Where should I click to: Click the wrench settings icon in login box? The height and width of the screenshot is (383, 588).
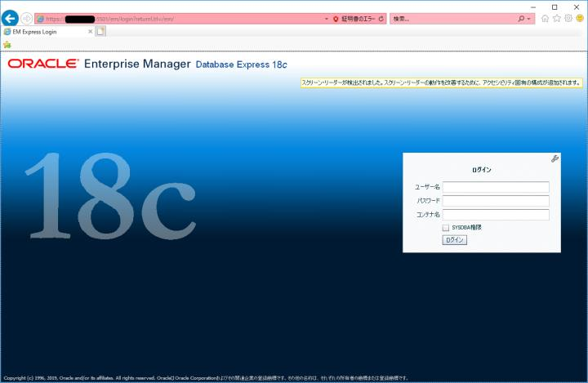pyautogui.click(x=555, y=158)
